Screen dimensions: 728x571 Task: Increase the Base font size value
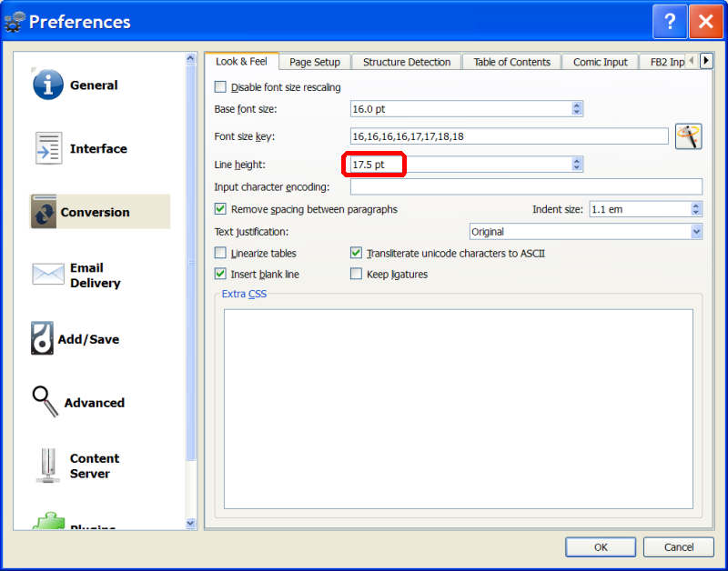click(577, 105)
